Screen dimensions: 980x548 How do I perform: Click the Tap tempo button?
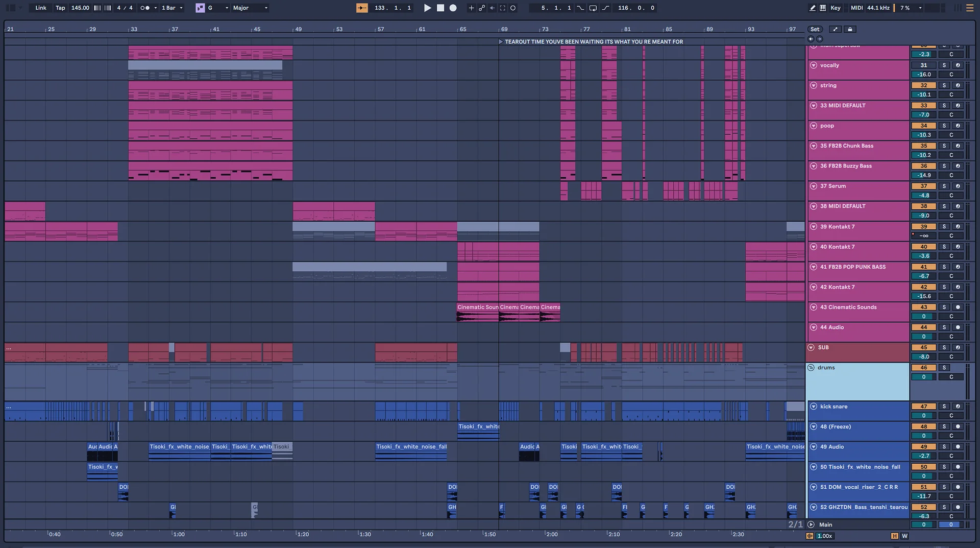(x=60, y=8)
